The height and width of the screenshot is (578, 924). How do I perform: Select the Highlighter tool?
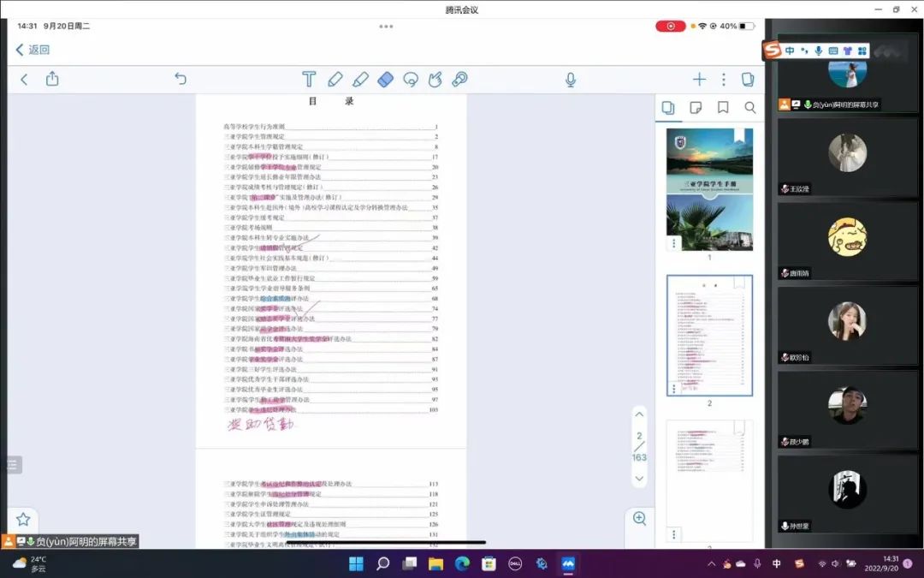tap(360, 80)
